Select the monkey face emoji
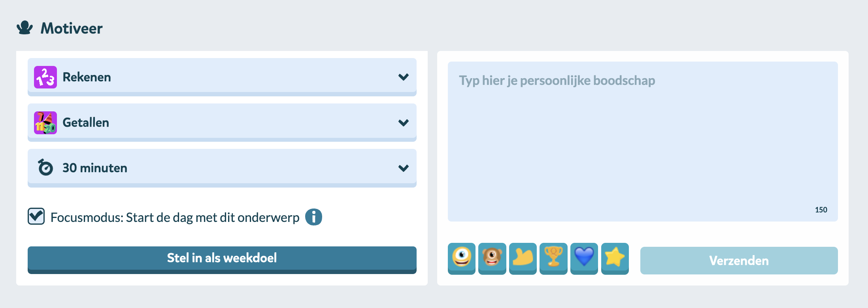Image resolution: width=868 pixels, height=308 pixels. pyautogui.click(x=492, y=258)
